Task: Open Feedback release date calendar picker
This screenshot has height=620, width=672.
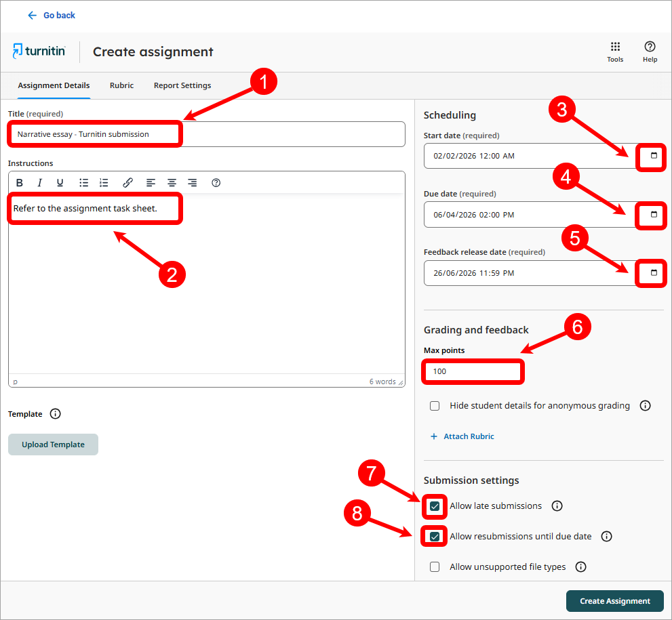Action: click(x=654, y=273)
